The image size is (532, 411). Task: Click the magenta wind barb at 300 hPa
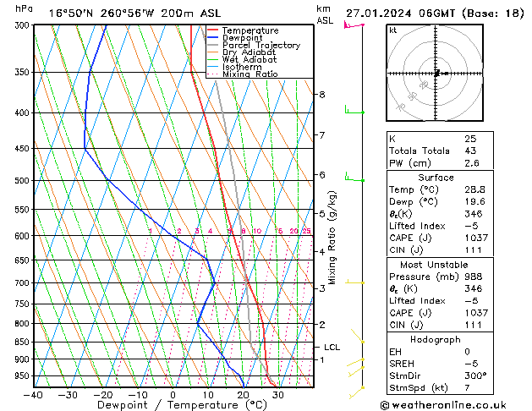tap(354, 25)
